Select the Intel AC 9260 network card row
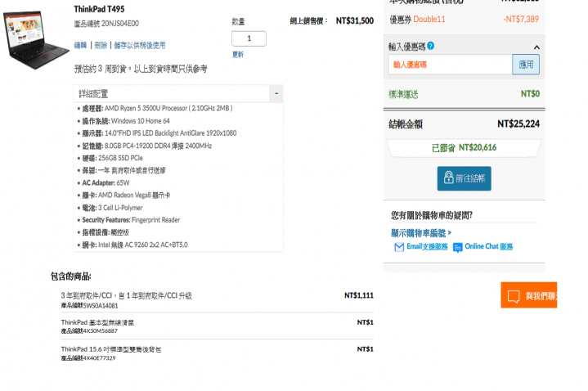The image size is (588, 391). [x=132, y=245]
